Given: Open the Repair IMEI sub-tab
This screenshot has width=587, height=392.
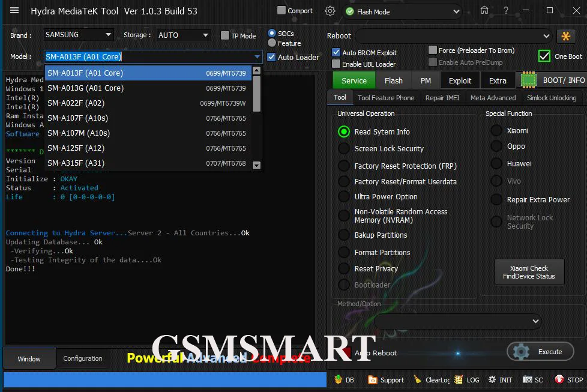Looking at the screenshot, I should pos(442,98).
